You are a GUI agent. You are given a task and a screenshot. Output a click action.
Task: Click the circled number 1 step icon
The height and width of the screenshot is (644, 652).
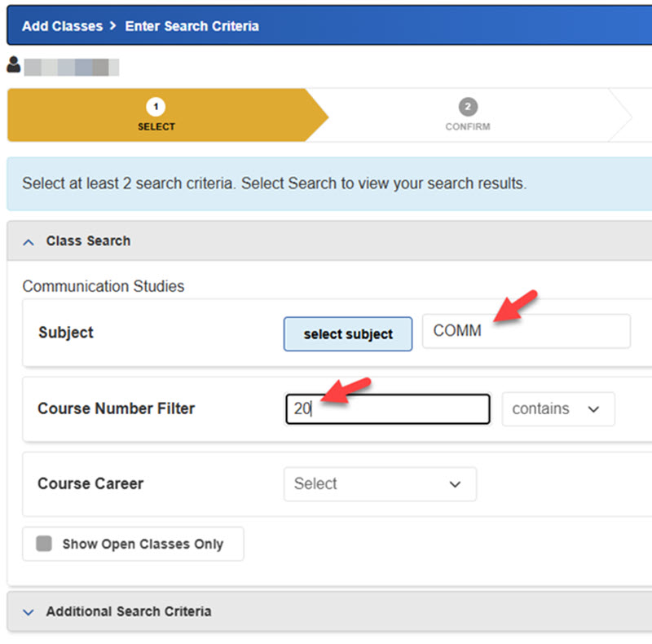tap(156, 106)
